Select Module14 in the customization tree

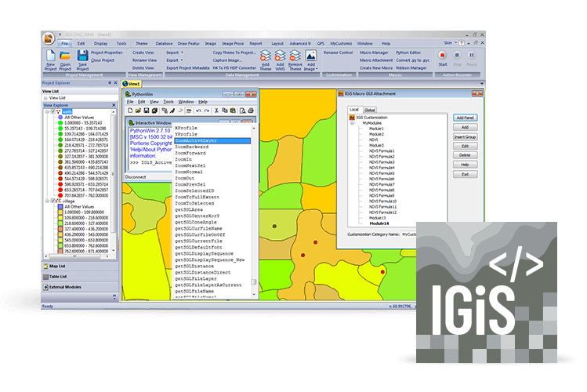pyautogui.click(x=379, y=223)
